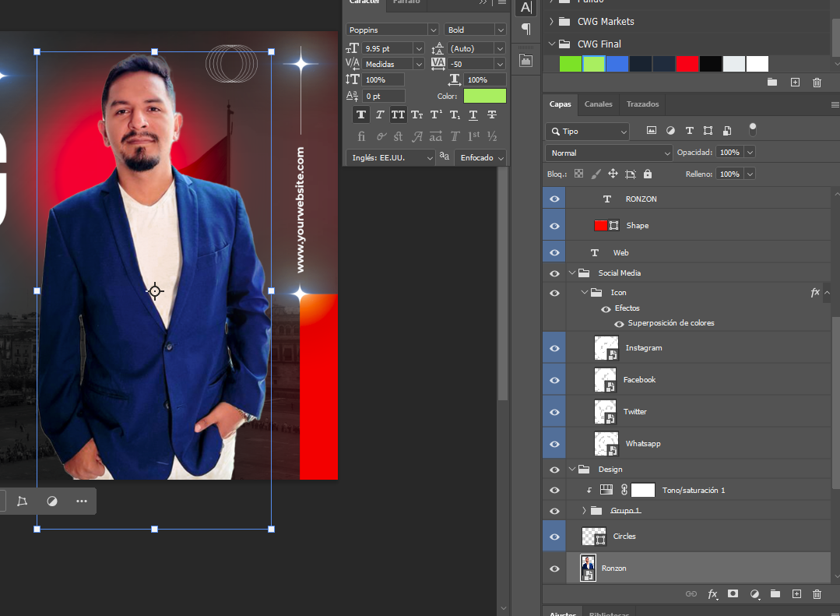Toggle the layer filter on/off switch

tap(752, 130)
